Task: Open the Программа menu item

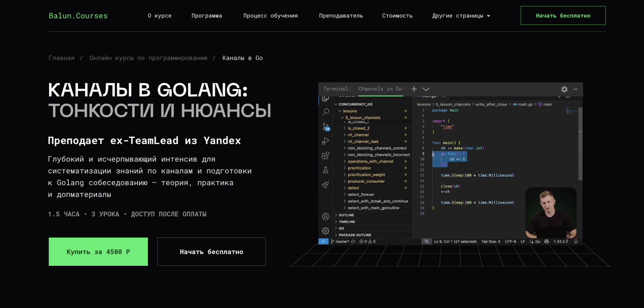Action: coord(207,16)
